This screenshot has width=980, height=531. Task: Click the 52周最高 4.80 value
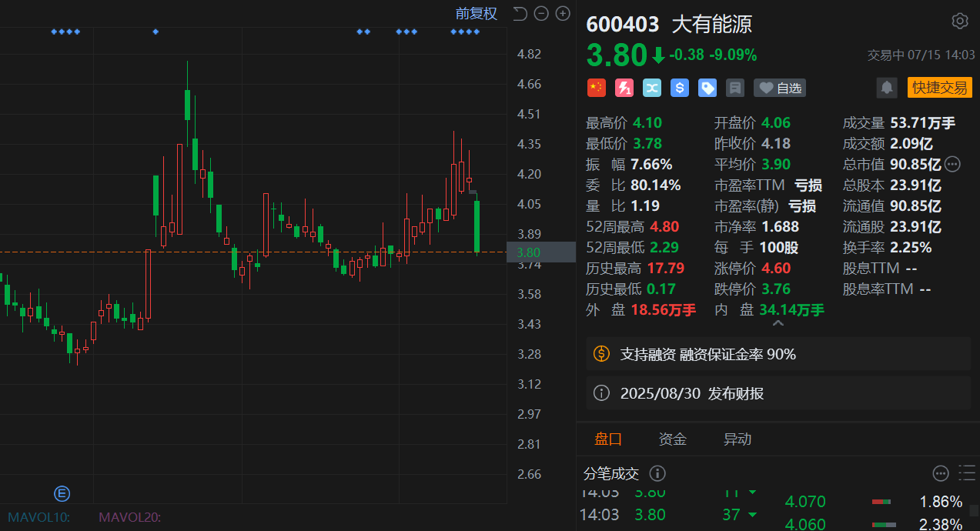click(x=664, y=226)
